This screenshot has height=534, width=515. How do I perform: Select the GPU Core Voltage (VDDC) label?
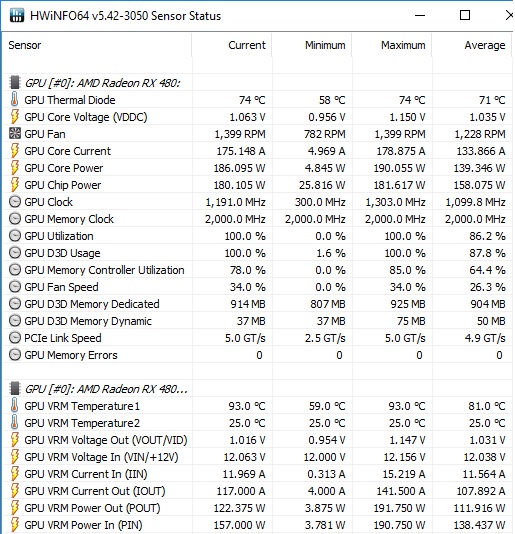tap(86, 117)
